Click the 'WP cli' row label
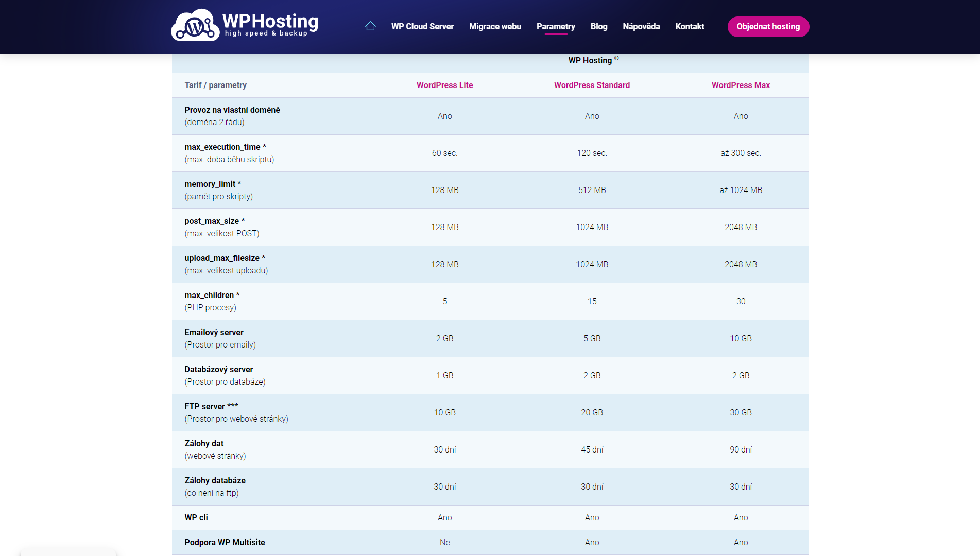Screen dimensions: 980x556 click(196, 518)
